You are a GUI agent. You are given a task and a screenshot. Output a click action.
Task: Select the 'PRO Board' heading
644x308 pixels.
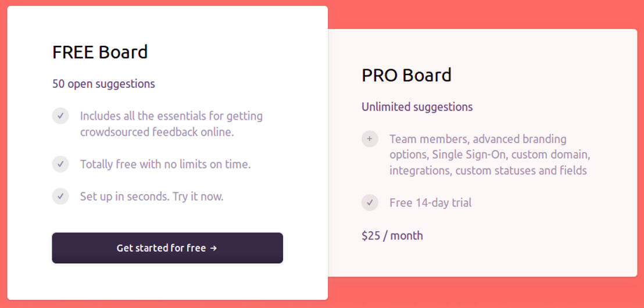coord(407,75)
